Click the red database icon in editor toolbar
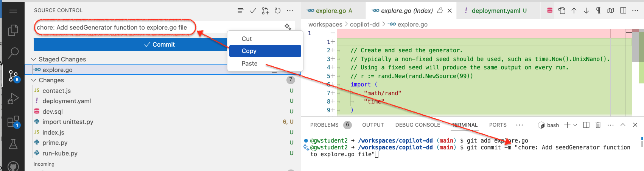The width and height of the screenshot is (644, 171). (x=550, y=11)
